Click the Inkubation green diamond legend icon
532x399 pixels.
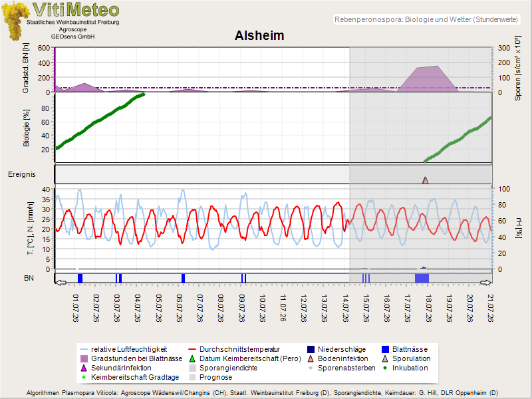[385, 368]
